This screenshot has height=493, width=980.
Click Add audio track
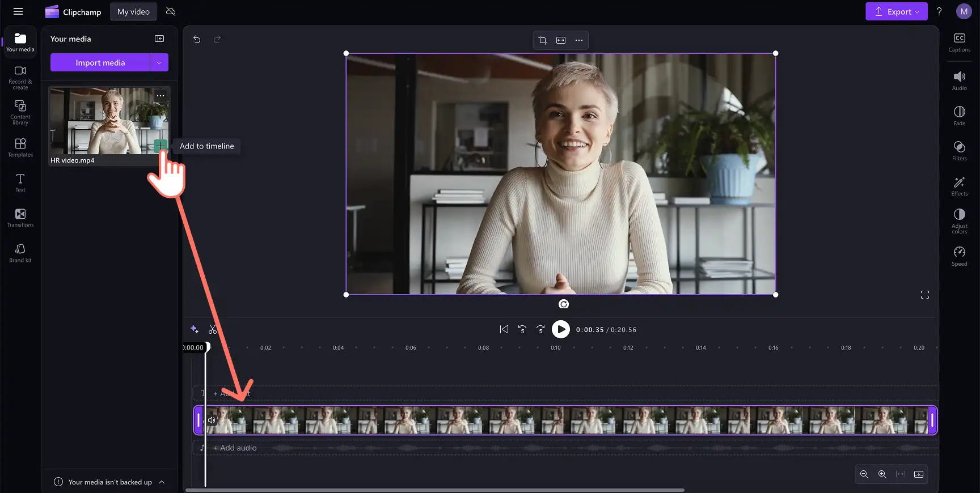(x=235, y=448)
